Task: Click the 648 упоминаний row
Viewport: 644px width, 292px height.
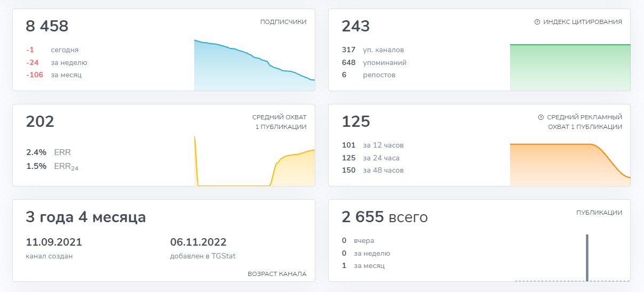Action: (x=374, y=62)
